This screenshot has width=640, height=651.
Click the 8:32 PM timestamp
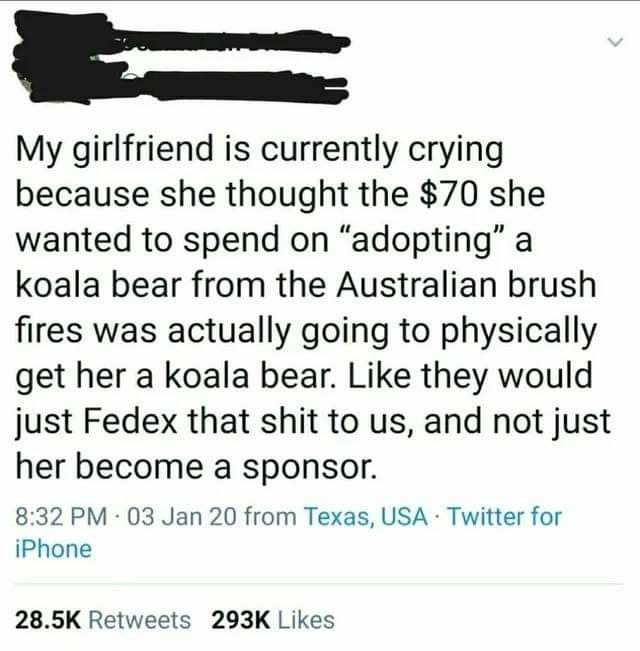tap(61, 517)
